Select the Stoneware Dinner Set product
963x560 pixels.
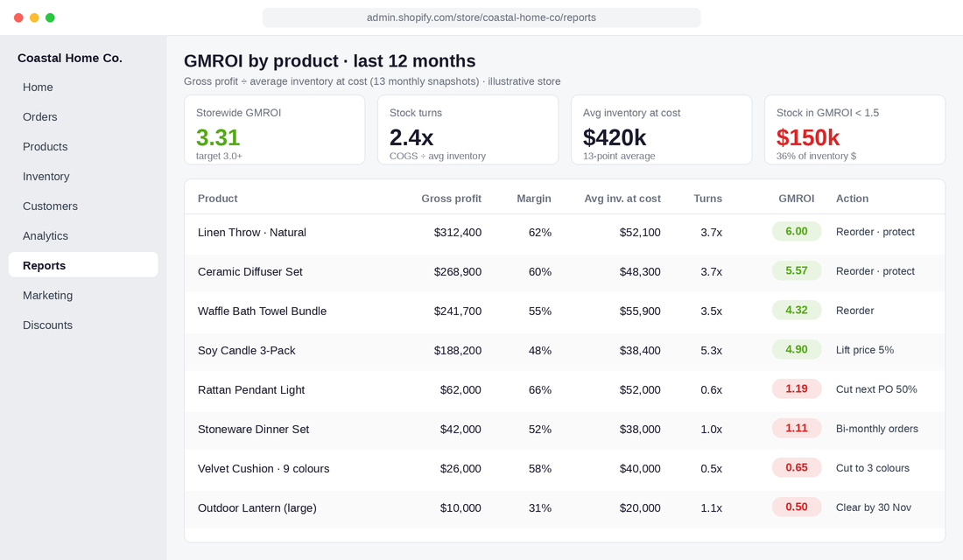click(x=253, y=429)
